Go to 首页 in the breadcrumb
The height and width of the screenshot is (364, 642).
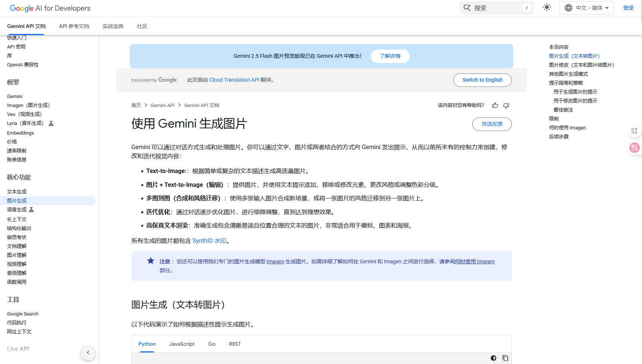136,106
